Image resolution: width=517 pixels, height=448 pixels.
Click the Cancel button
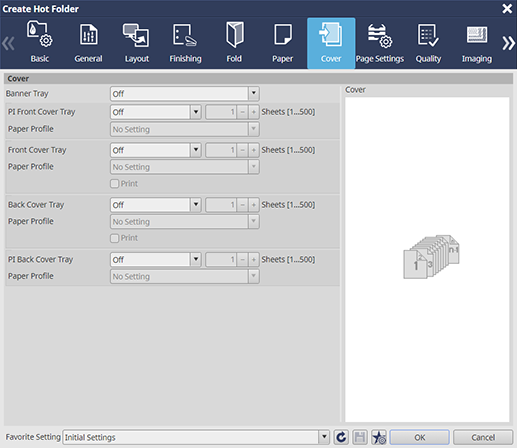pyautogui.click(x=483, y=437)
